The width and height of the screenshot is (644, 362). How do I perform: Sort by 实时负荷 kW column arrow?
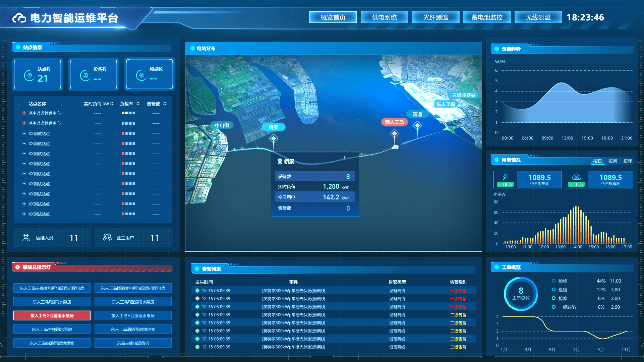[x=112, y=104]
